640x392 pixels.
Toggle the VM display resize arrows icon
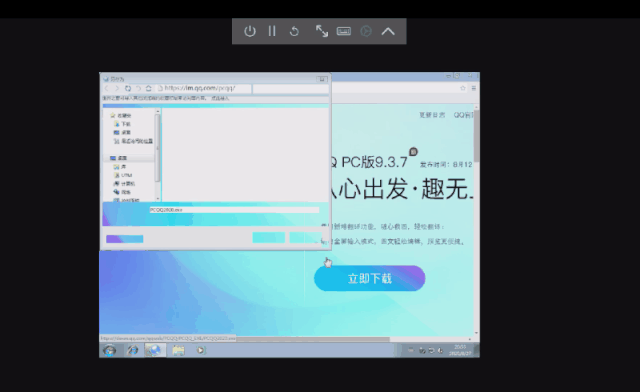click(322, 31)
